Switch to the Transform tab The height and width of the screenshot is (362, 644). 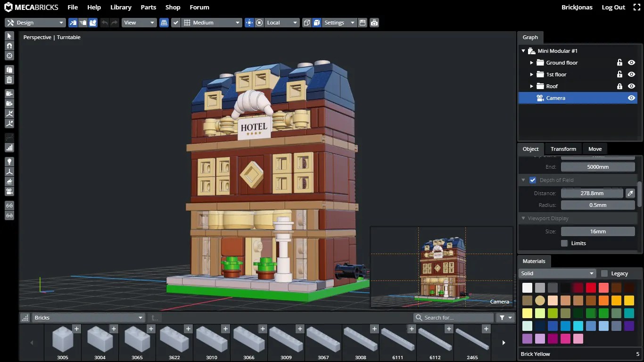563,149
